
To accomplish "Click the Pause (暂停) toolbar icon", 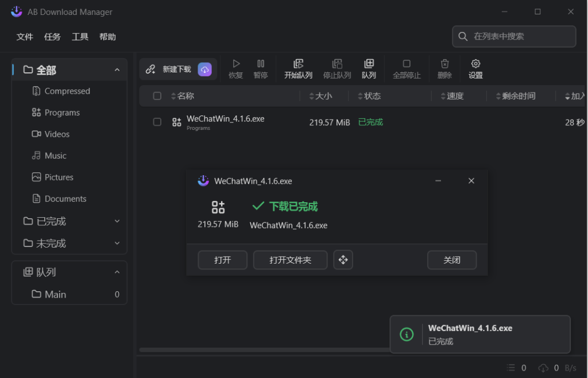I will [261, 64].
